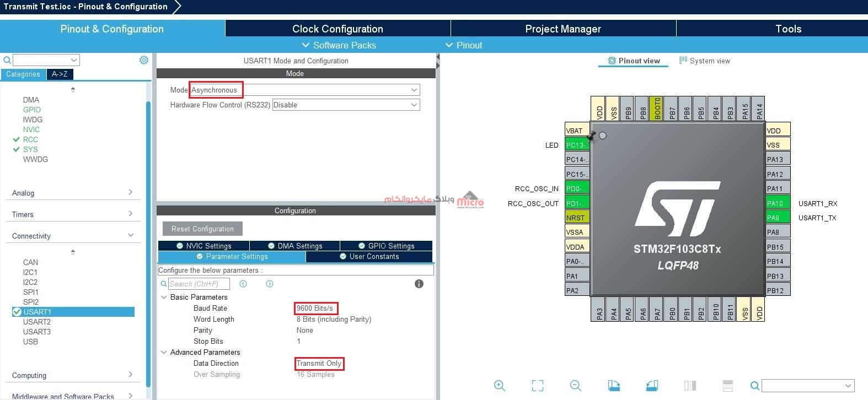This screenshot has width=868, height=400.
Task: Go to next parameter search result
Action: pos(270,284)
